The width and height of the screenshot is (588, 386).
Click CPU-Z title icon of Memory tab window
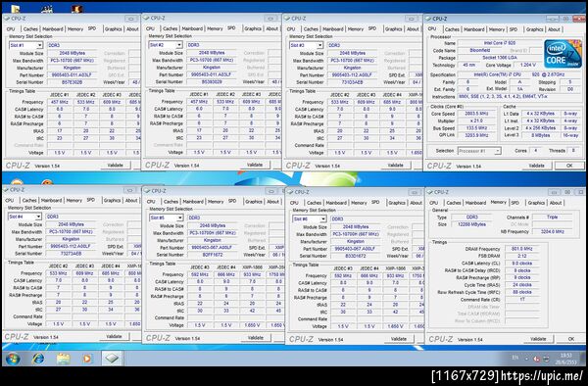click(x=429, y=192)
